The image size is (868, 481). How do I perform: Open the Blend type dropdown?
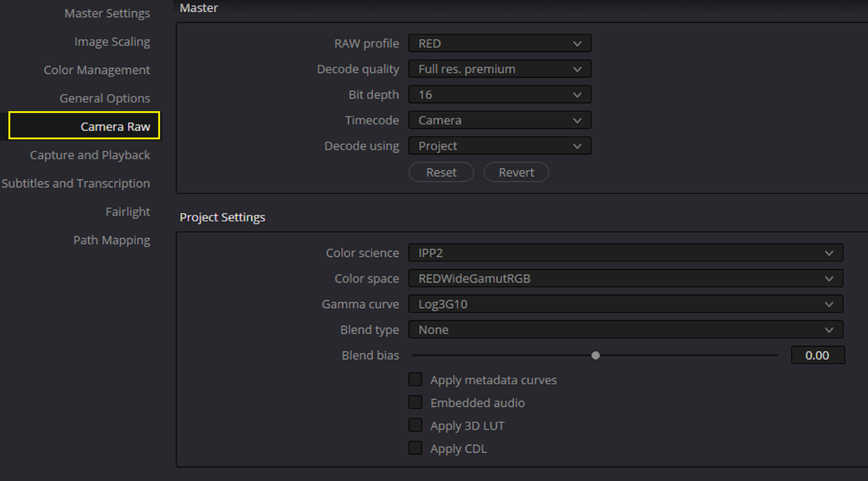click(x=626, y=330)
